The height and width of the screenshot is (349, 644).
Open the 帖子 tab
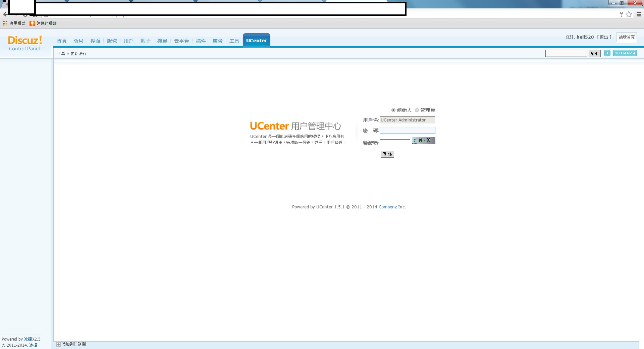[146, 41]
